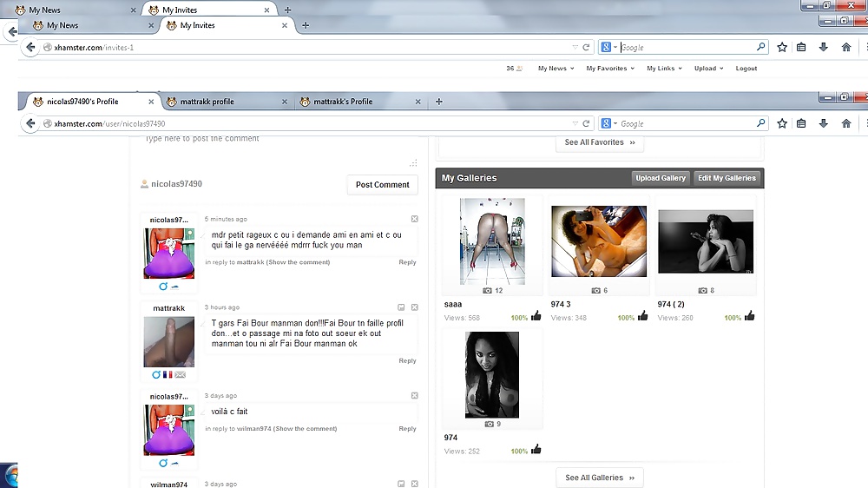Open the My Favorites dropdown
Screen dimensions: 868x488
610,69
